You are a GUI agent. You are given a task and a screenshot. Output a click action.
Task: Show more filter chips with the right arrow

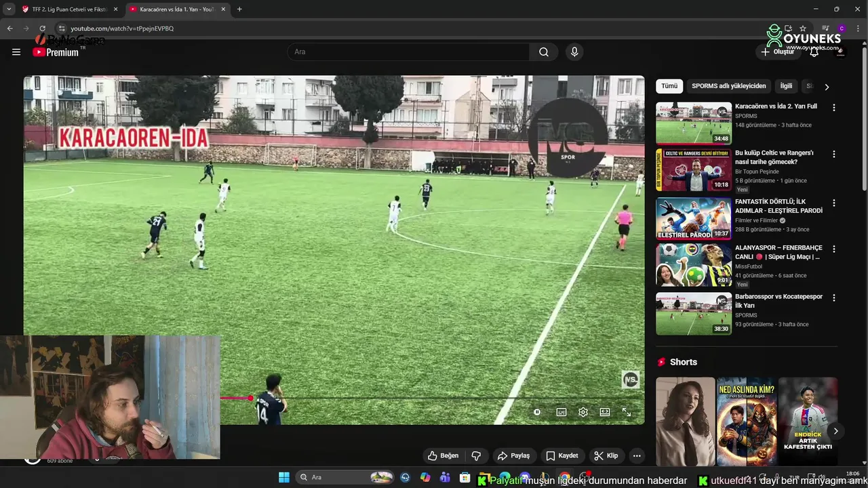[x=827, y=87]
